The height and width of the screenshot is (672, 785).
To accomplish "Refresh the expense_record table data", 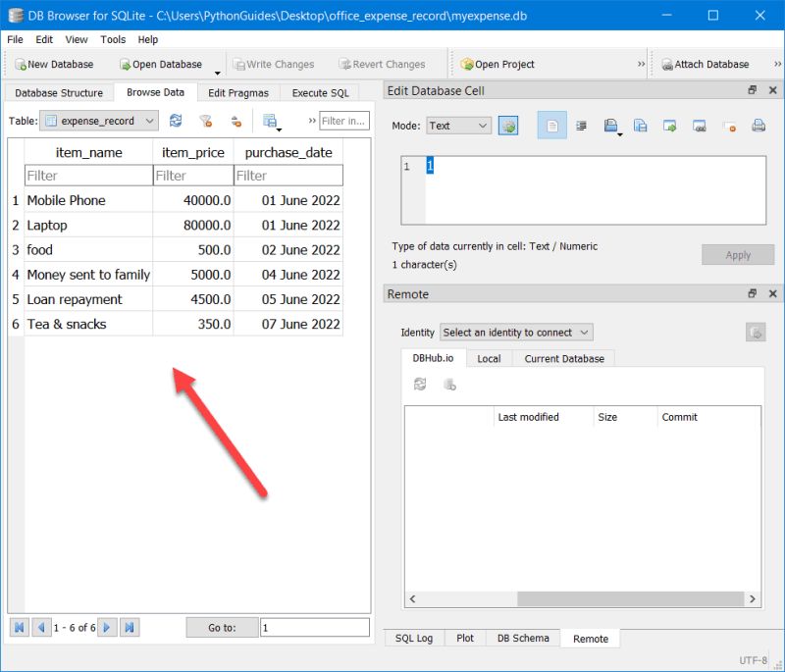I will (x=176, y=121).
